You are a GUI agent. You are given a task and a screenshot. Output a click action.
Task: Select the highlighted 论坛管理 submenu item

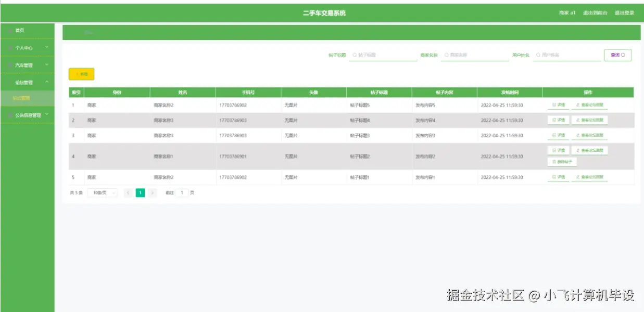tap(27, 98)
